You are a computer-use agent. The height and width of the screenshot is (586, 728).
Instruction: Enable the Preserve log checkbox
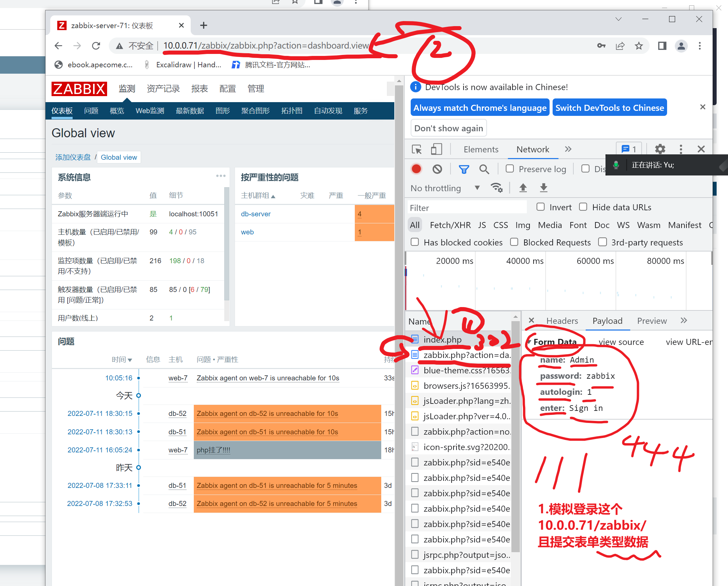(x=510, y=168)
